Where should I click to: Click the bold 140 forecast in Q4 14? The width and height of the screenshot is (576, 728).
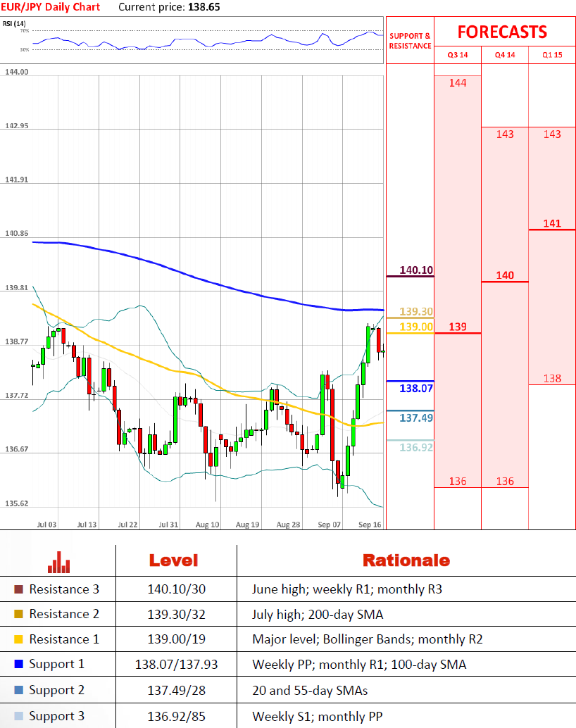[505, 275]
